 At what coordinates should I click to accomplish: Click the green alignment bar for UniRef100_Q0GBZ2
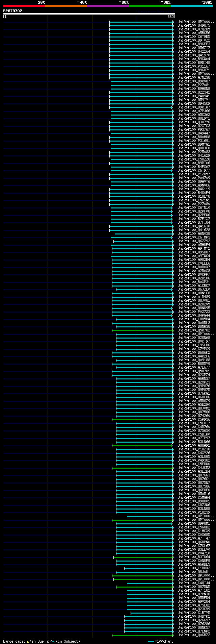[x=143, y=635]
